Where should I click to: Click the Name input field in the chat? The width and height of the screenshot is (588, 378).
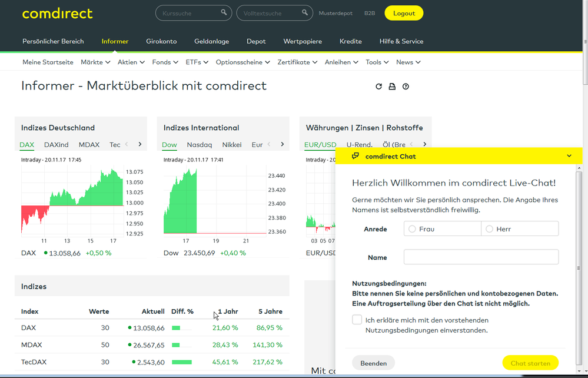(x=480, y=257)
